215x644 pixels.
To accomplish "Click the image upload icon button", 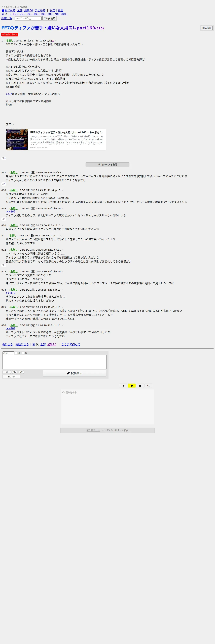I will (7, 372).
